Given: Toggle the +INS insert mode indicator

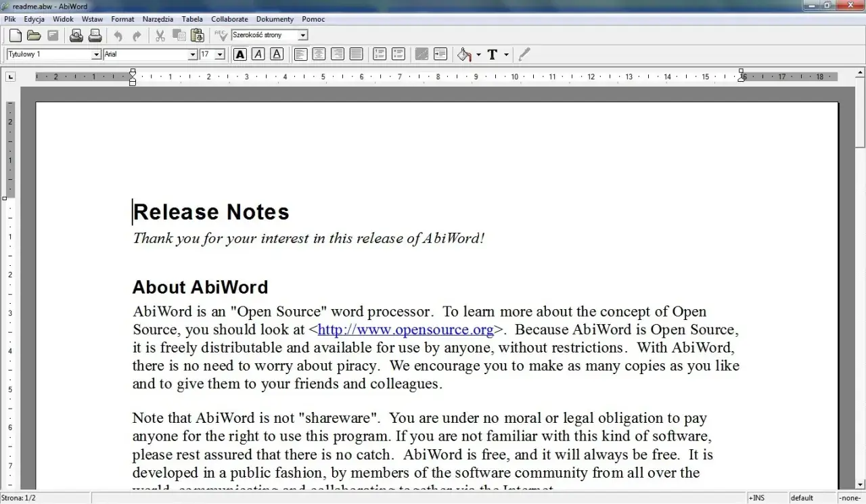Looking at the screenshot, I should [767, 498].
